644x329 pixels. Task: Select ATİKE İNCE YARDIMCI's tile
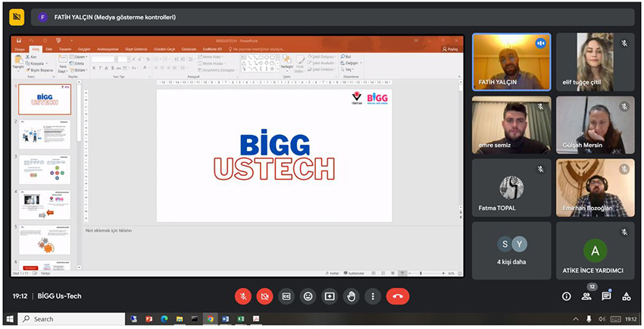point(595,250)
